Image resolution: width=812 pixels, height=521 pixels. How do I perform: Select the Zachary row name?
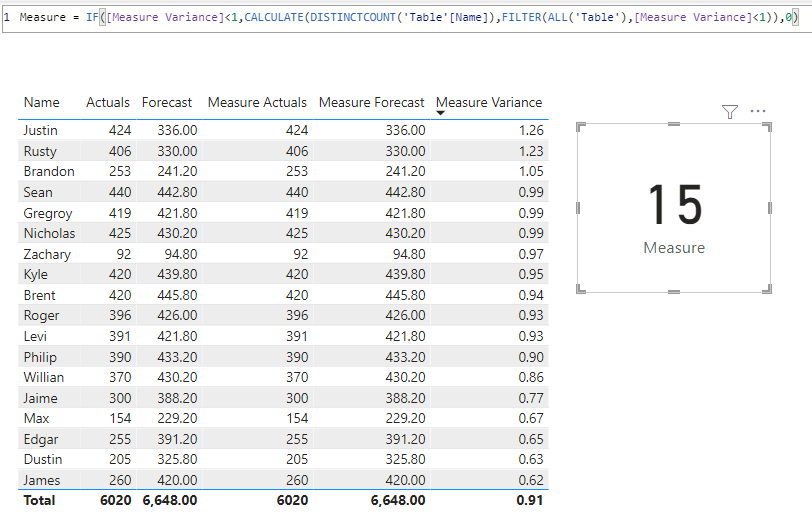[x=47, y=254]
